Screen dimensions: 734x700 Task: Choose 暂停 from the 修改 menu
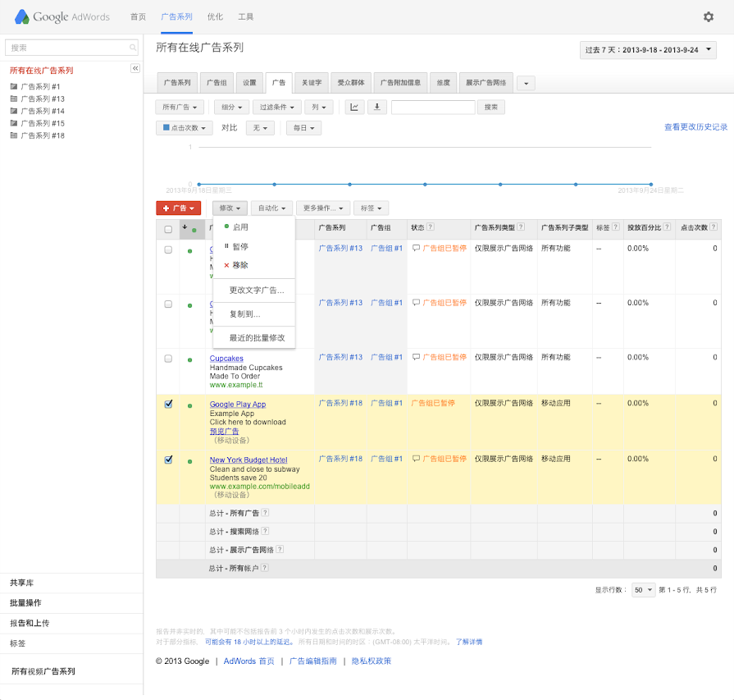point(240,246)
